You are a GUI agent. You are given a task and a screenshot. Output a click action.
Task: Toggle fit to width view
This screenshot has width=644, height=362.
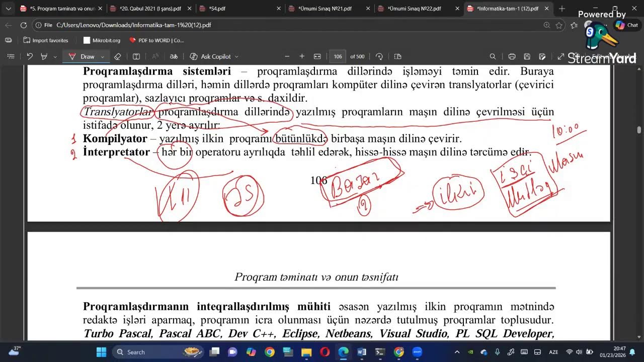pyautogui.click(x=317, y=56)
